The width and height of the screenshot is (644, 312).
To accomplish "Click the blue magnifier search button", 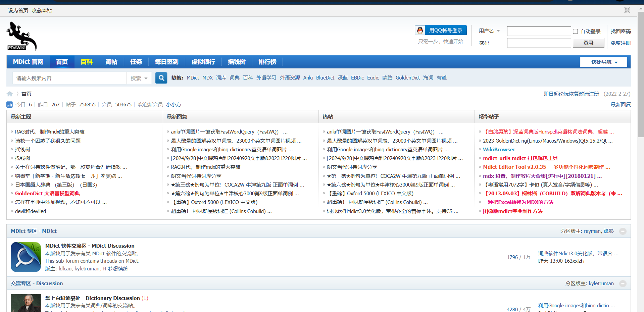I will point(161,78).
